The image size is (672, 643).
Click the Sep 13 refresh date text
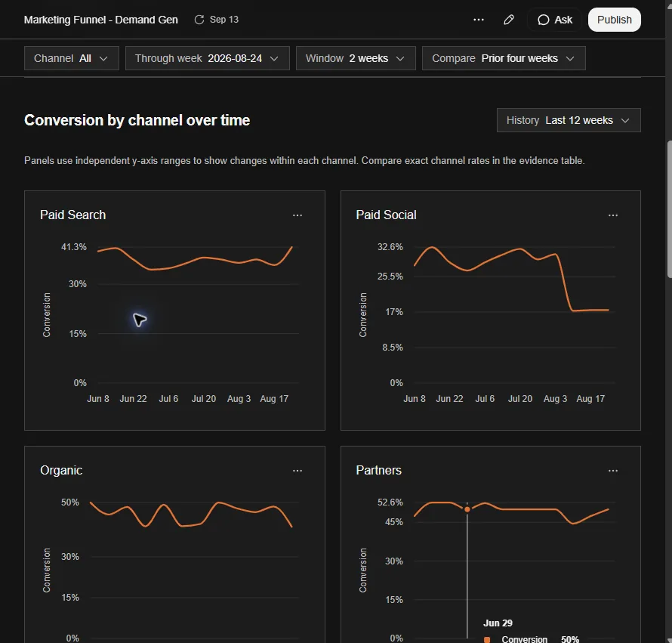pyautogui.click(x=224, y=20)
